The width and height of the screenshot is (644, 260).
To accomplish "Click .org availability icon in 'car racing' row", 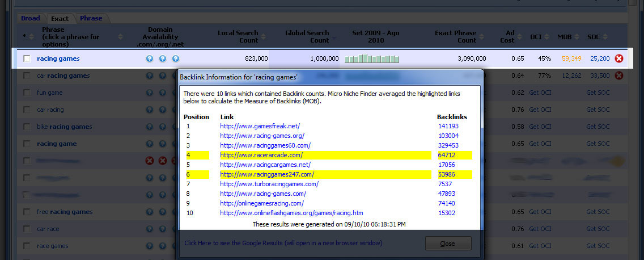I will click(163, 110).
